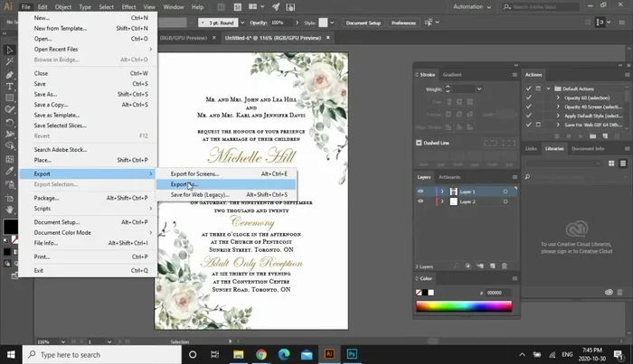This screenshot has height=364, width=633.
Task: Select the Artboard tool
Action: click(9, 198)
